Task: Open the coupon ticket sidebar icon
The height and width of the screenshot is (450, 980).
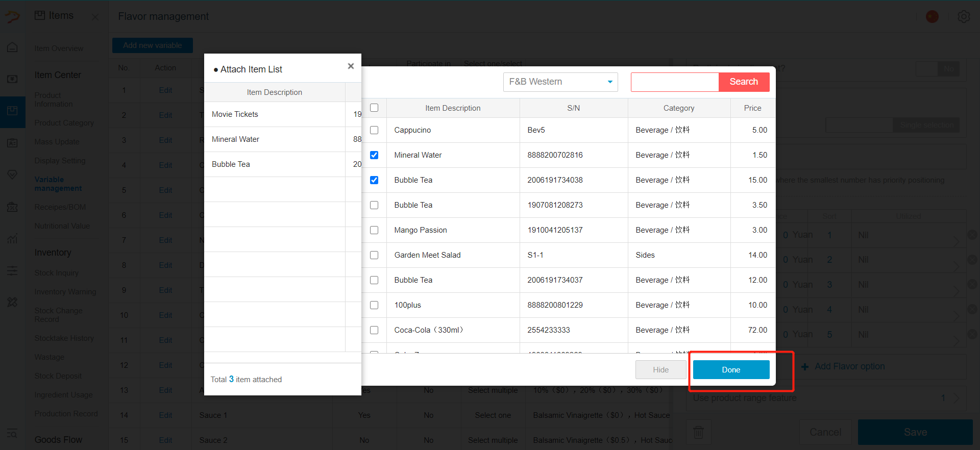Action: [x=12, y=207]
